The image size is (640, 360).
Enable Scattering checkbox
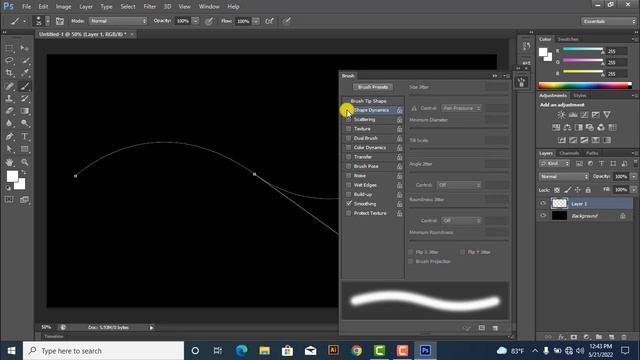click(x=348, y=120)
